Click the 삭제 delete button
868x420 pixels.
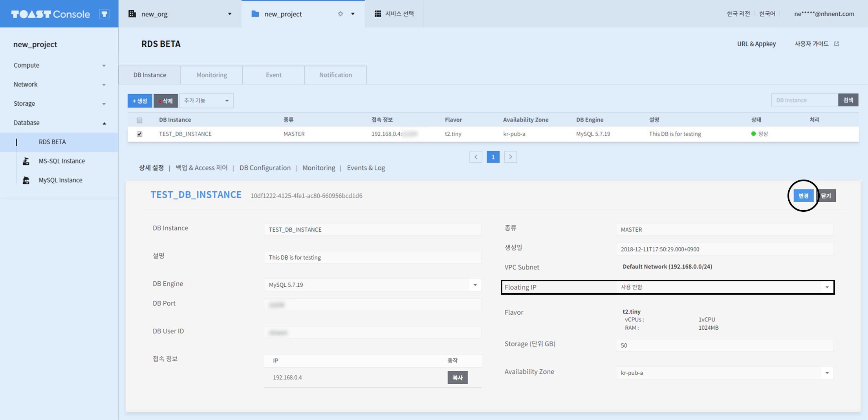click(x=166, y=101)
